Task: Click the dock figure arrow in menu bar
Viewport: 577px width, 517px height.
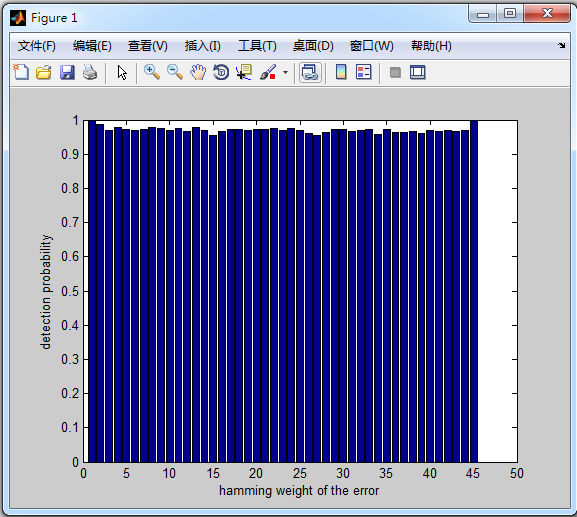Action: 561,46
